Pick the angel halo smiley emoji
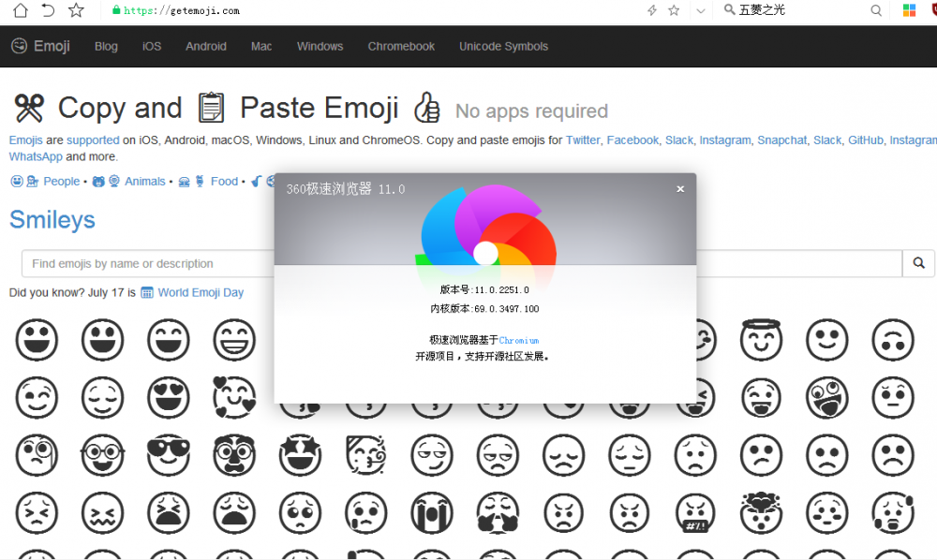The width and height of the screenshot is (937, 560). click(761, 339)
